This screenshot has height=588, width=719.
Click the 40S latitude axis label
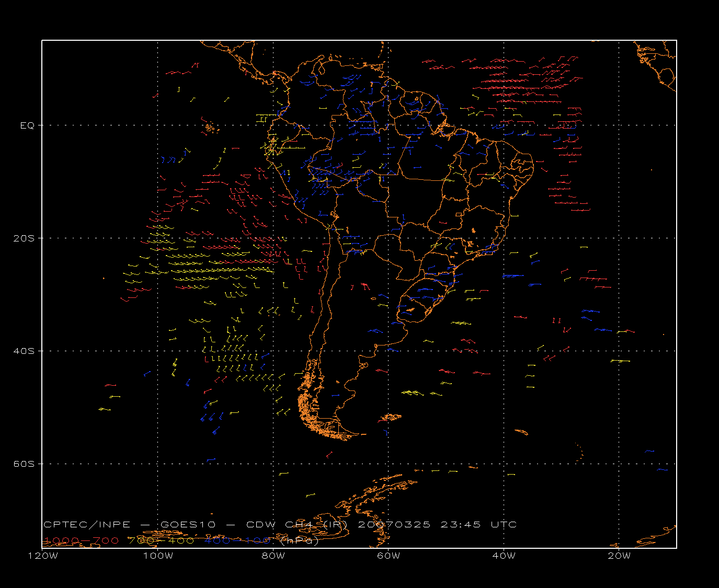pyautogui.click(x=24, y=351)
